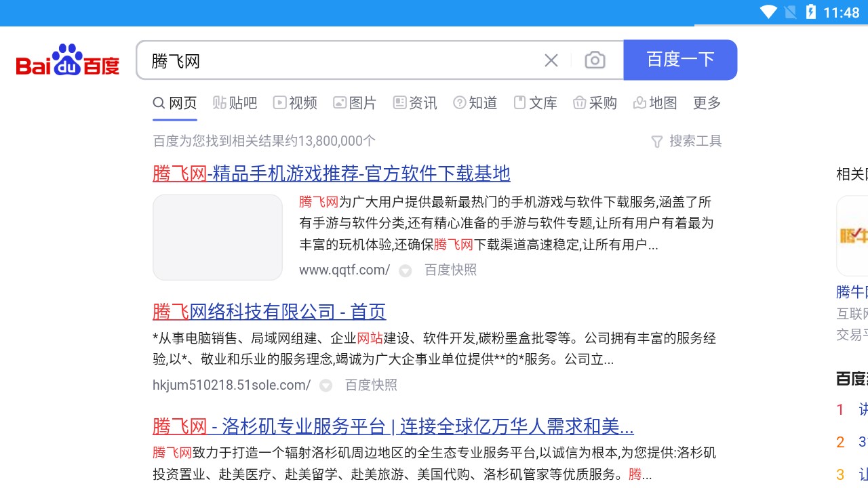Image resolution: width=868 pixels, height=488 pixels.
Task: Open camera image search icon
Action: coord(595,60)
